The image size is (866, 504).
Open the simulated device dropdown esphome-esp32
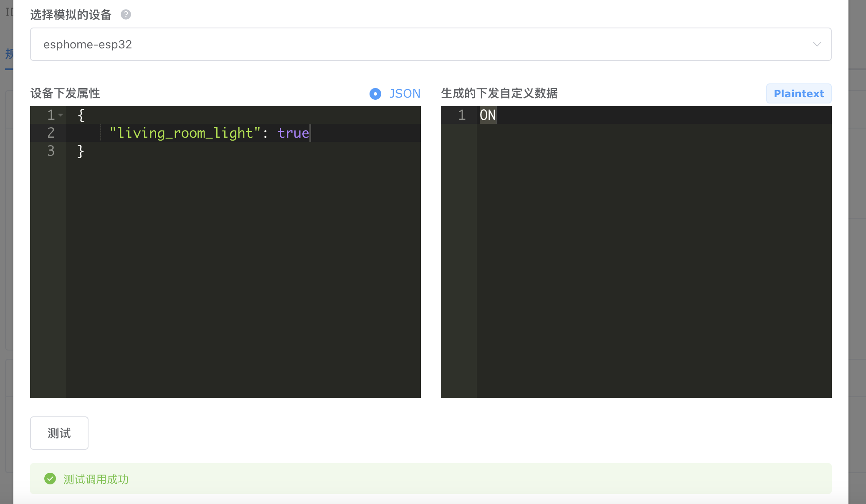[430, 44]
